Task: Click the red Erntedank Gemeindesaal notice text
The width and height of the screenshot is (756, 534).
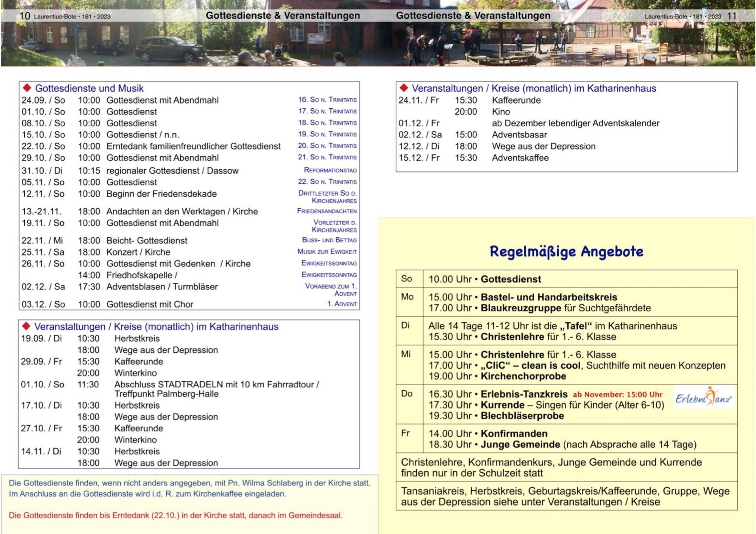Action: click(x=175, y=515)
